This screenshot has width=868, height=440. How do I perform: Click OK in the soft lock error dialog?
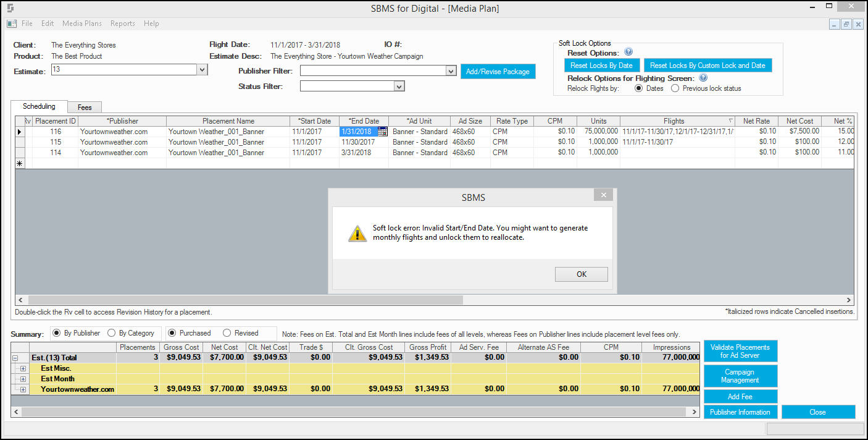[582, 274]
